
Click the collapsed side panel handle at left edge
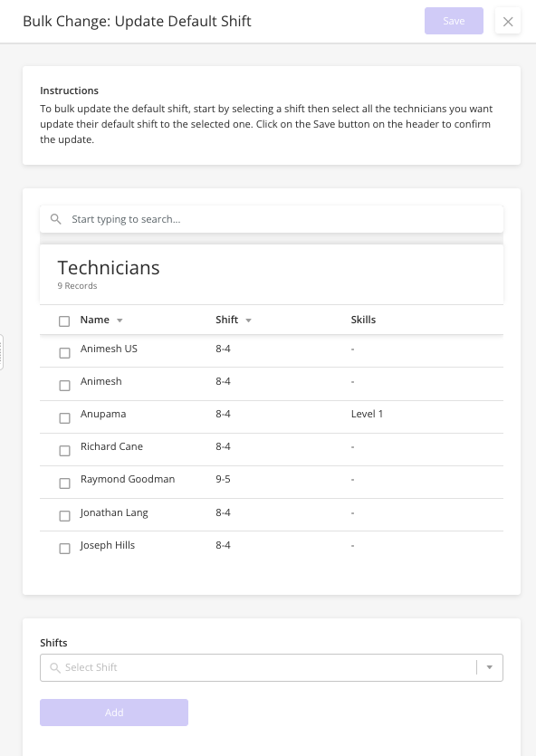point(2,352)
